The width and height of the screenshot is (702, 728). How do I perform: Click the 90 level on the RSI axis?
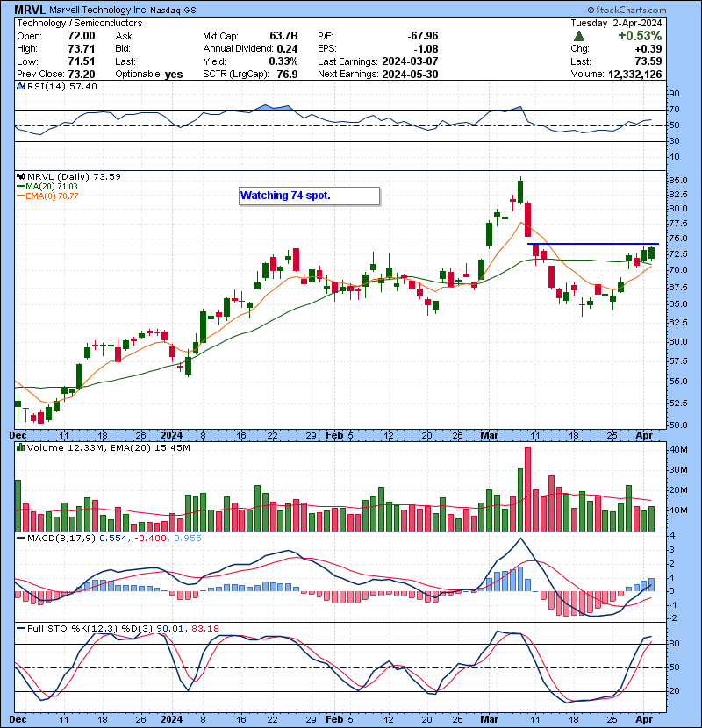click(x=674, y=94)
